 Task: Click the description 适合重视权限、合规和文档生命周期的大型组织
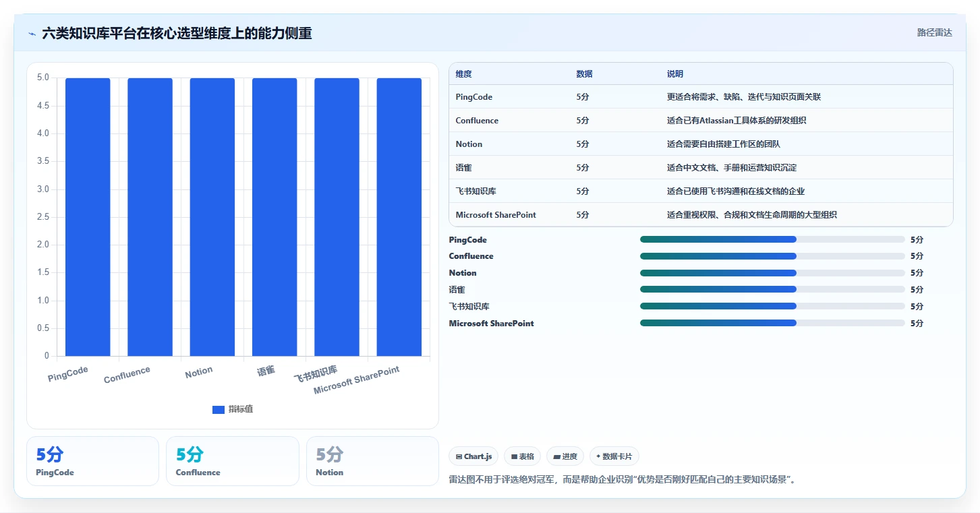752,215
